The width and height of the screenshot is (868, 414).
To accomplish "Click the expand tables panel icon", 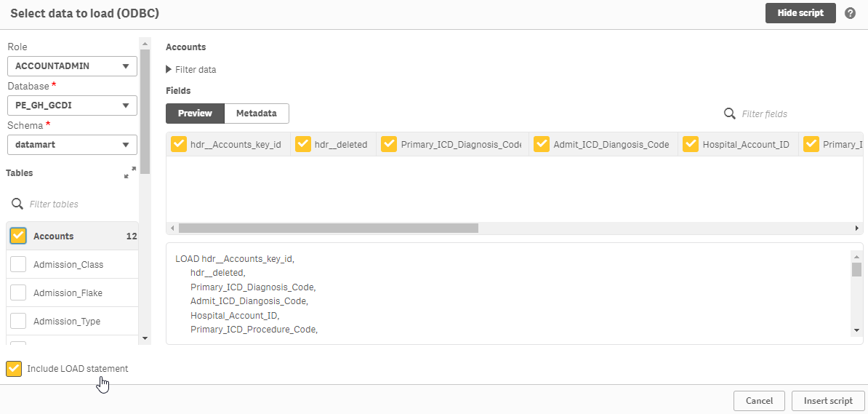I will point(129,172).
